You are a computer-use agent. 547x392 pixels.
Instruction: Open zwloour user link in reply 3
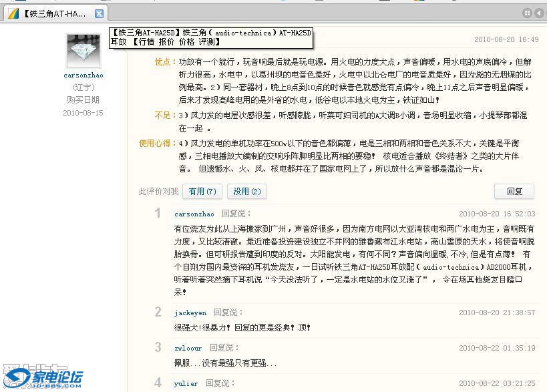coord(188,348)
